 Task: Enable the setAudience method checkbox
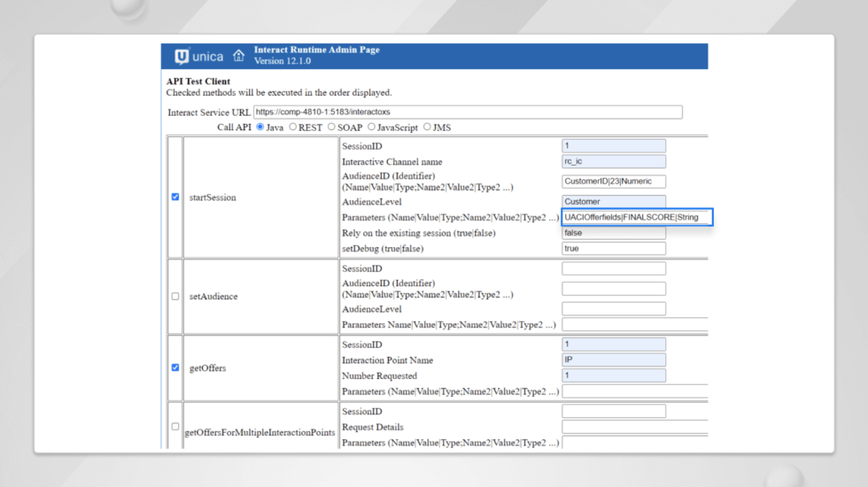175,296
